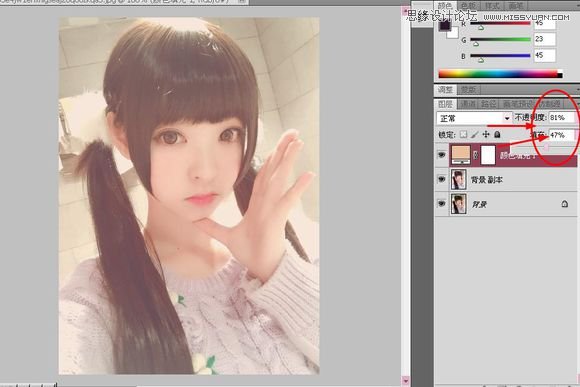The height and width of the screenshot is (387, 580).
Task: Switch to the 路径 tab
Action: pyautogui.click(x=489, y=104)
